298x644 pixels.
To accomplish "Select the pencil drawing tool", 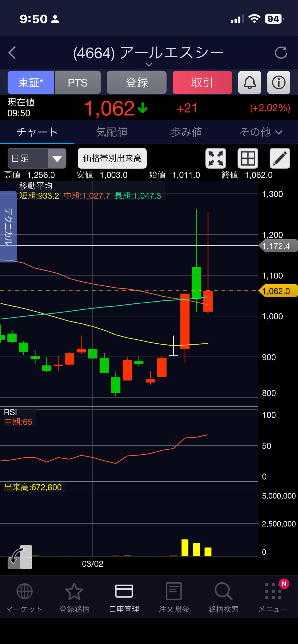I will [x=280, y=158].
